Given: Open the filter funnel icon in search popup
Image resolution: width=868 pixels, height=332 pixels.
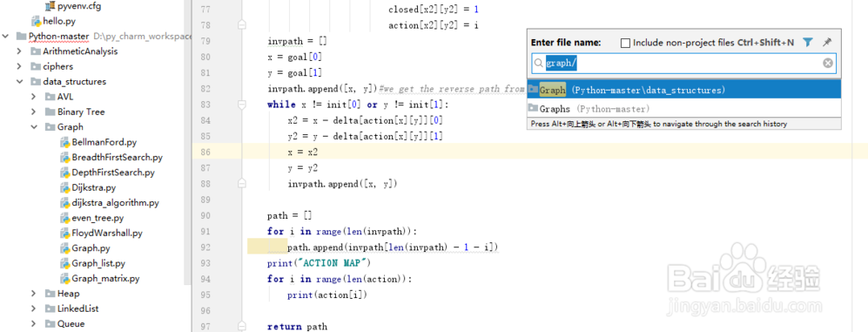Looking at the screenshot, I should coord(808,42).
